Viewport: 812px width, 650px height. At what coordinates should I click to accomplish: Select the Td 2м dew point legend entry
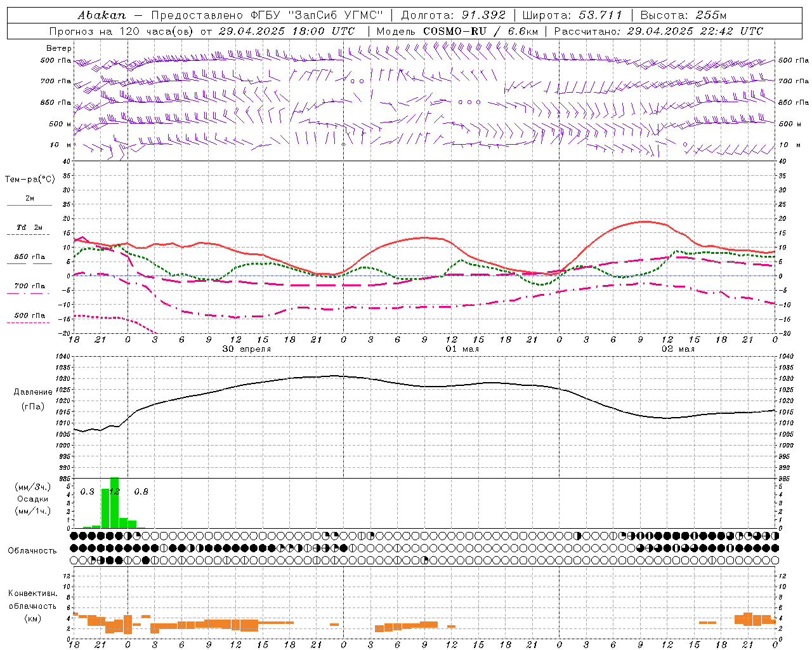(29, 227)
